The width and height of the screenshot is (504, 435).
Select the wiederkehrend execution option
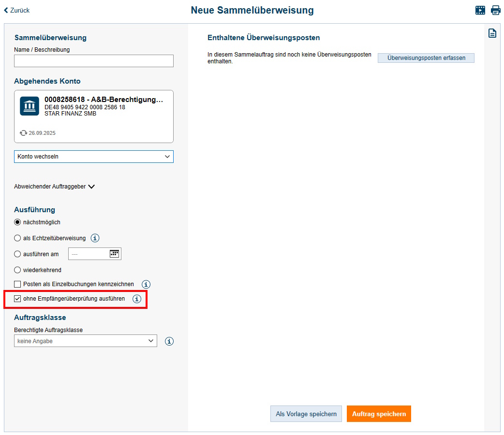(x=17, y=270)
